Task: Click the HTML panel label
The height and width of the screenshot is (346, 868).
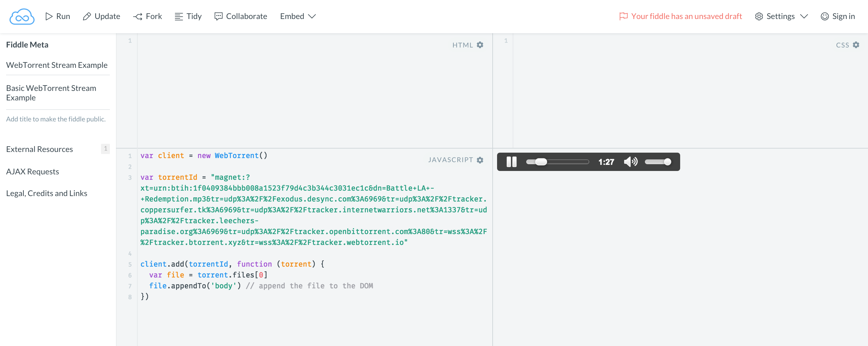Action: 462,45
